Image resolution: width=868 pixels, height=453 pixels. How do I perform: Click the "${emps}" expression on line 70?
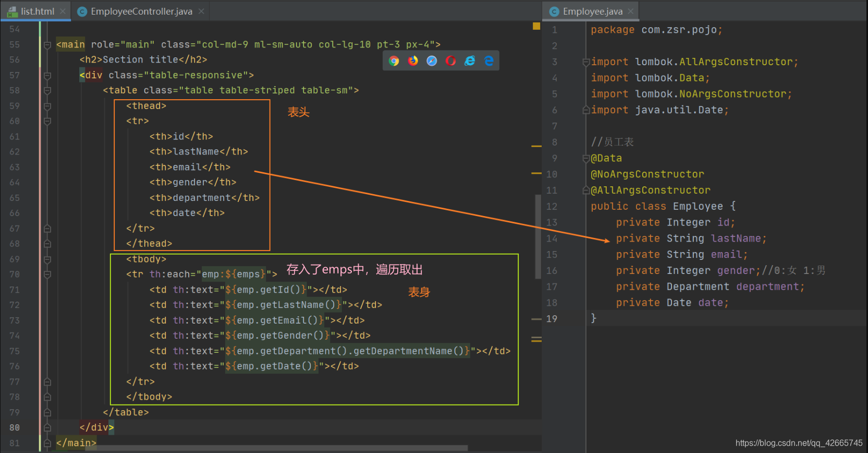[246, 275]
